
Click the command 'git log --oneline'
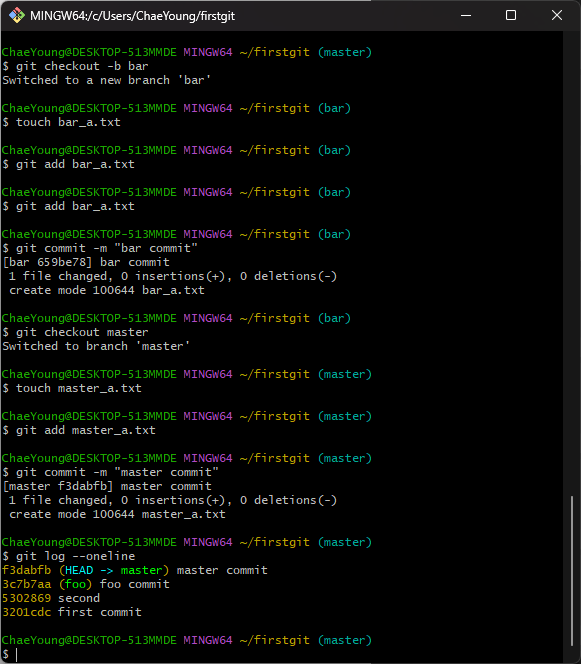click(75, 556)
